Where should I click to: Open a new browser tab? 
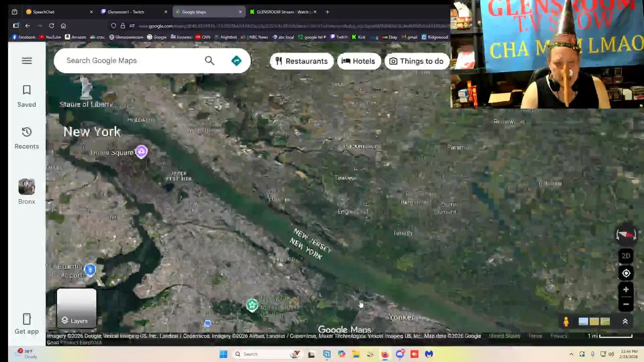point(327,12)
